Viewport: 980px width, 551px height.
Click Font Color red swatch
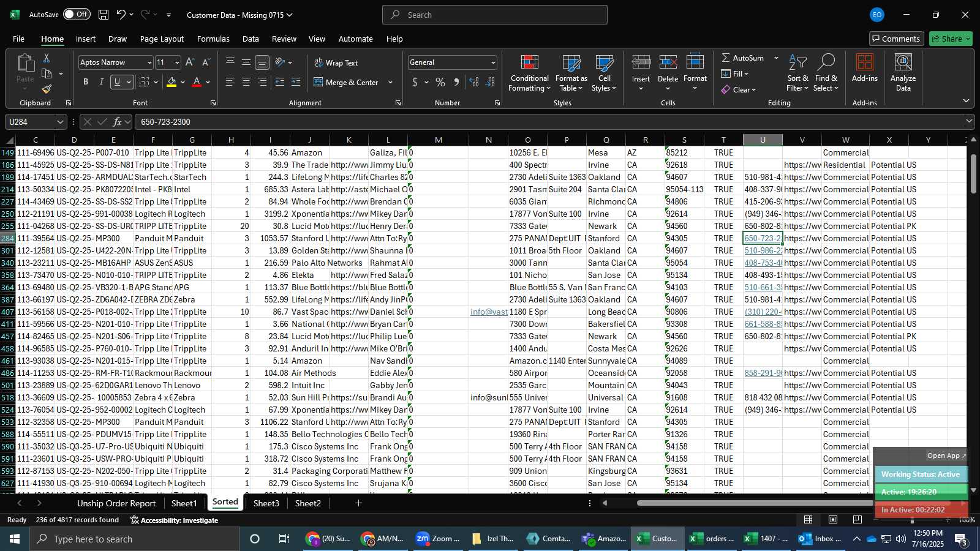click(x=197, y=82)
